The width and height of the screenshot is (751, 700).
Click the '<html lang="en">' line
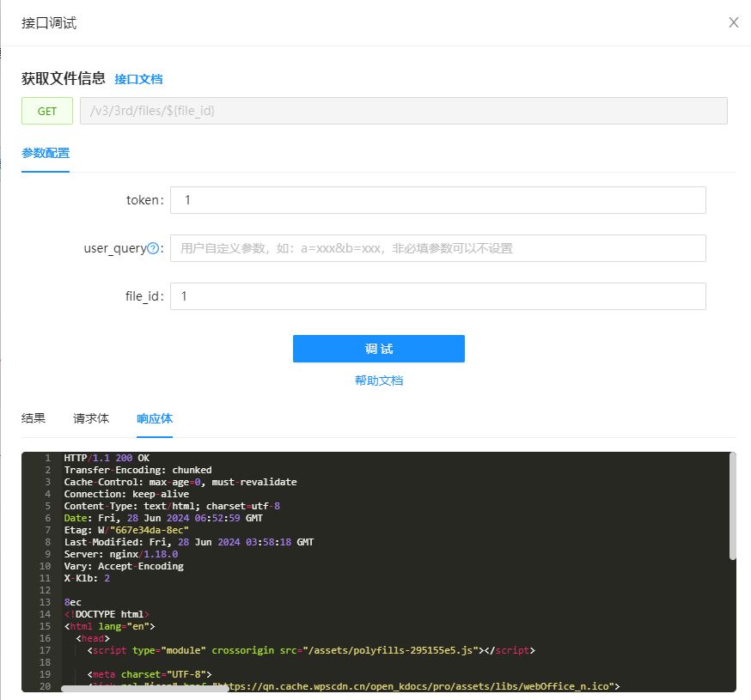[x=110, y=626]
